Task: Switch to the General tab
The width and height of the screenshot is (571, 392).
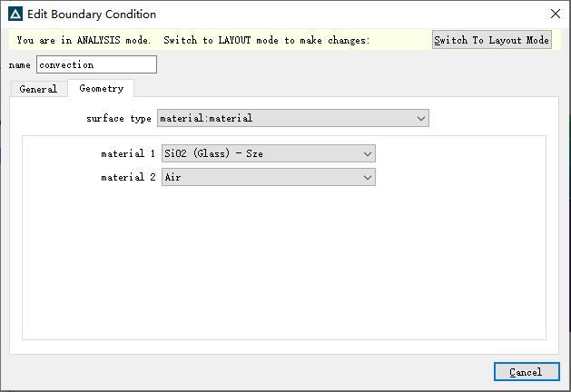Action: (39, 89)
